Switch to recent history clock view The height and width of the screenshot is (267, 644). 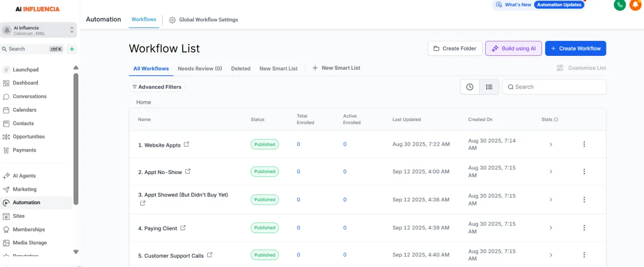coord(470,87)
